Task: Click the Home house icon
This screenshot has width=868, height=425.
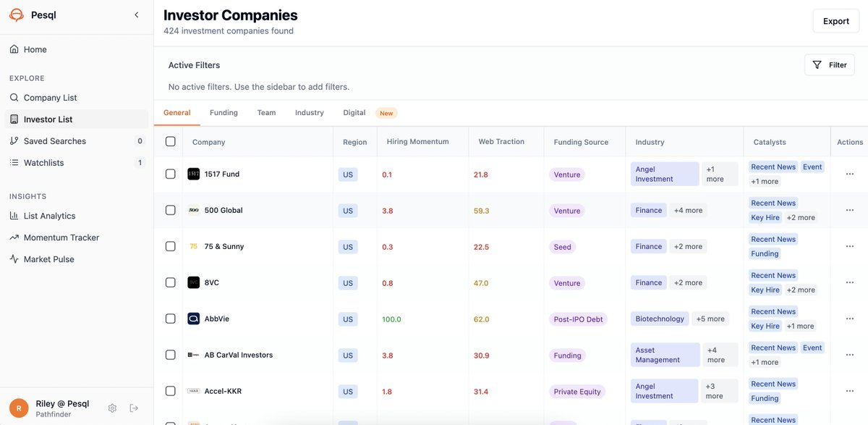Action: tap(14, 49)
